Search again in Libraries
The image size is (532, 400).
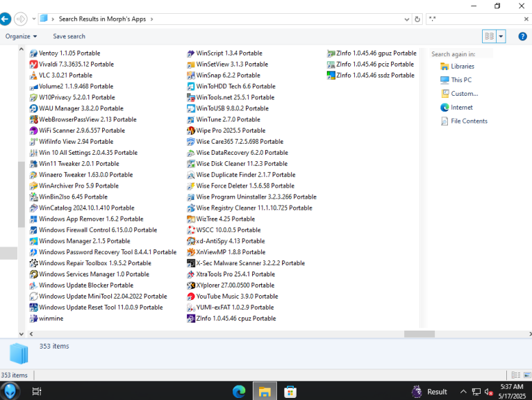point(457,67)
